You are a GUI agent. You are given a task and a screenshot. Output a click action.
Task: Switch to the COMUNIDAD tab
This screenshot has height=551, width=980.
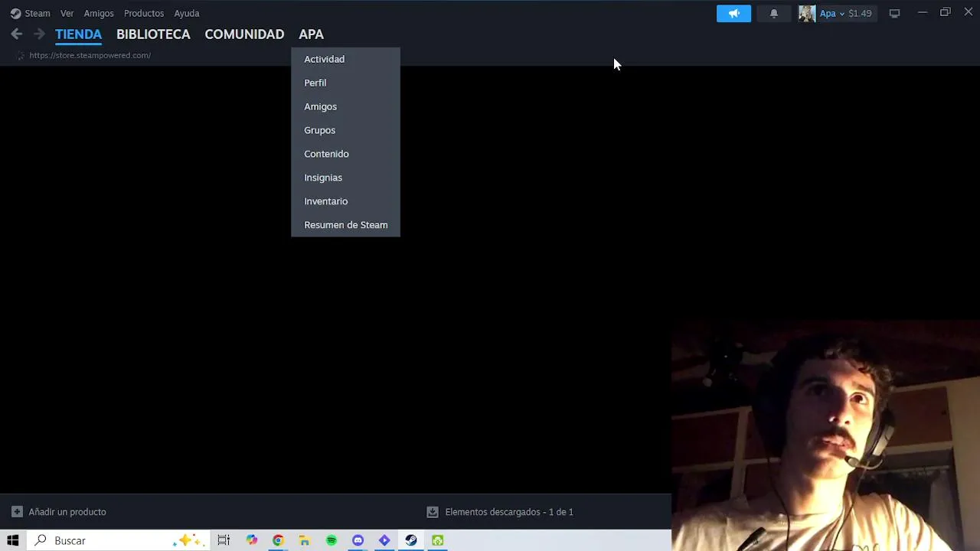244,34
